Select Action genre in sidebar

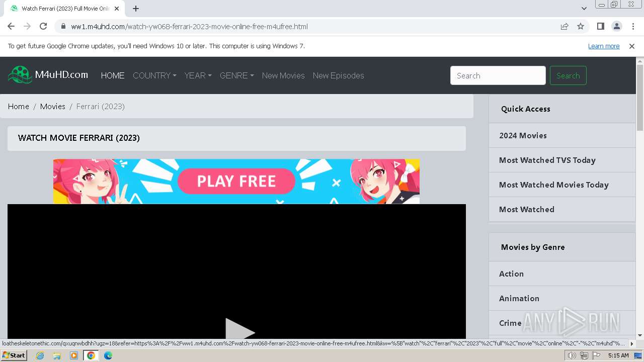(511, 274)
